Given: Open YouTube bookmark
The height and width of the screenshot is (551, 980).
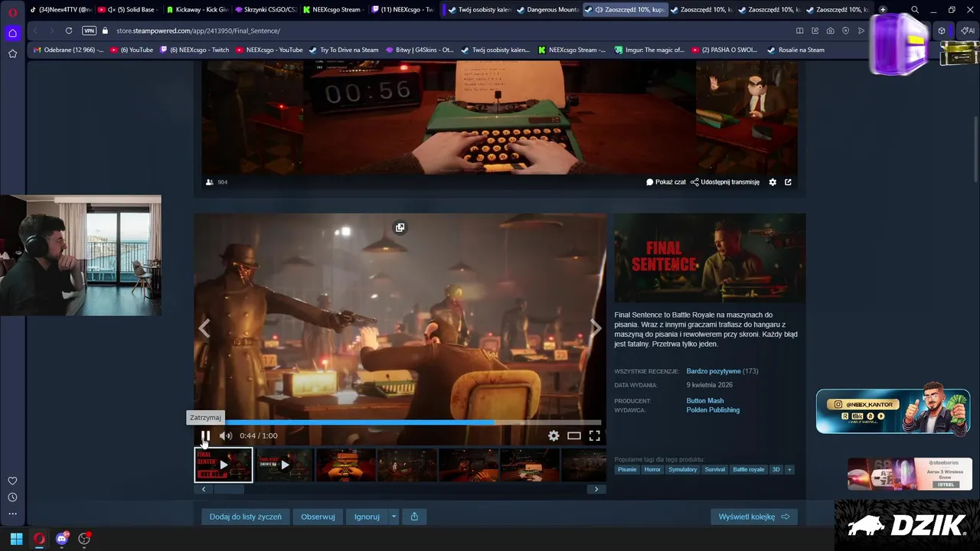Looking at the screenshot, I should 132,50.
